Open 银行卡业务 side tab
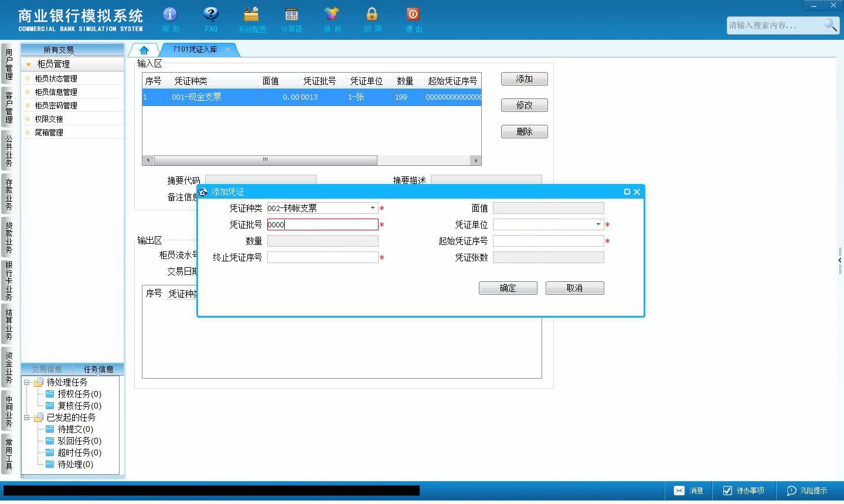 pos(9,281)
